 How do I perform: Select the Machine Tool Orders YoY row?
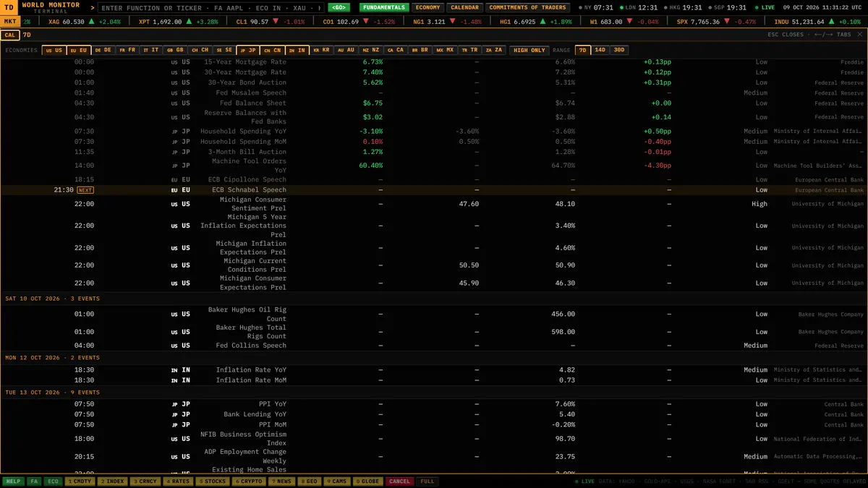[x=434, y=166]
